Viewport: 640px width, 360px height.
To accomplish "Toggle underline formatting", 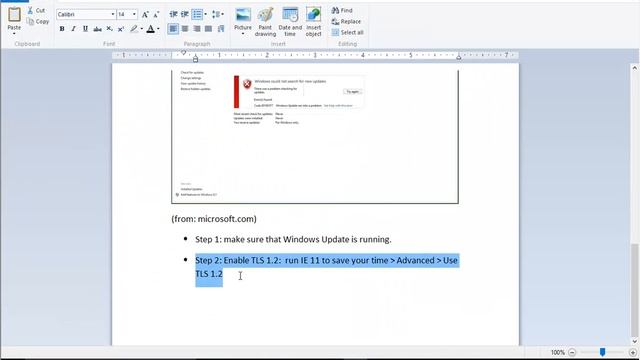I will point(85,29).
